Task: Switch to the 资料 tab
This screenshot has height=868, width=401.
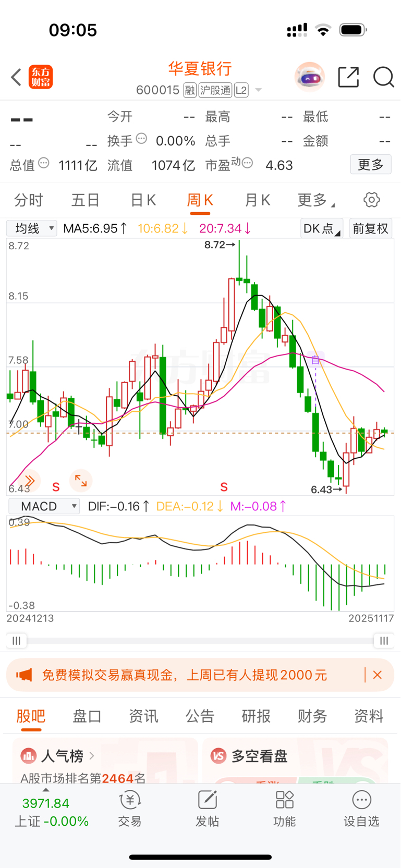Action: pyautogui.click(x=369, y=716)
